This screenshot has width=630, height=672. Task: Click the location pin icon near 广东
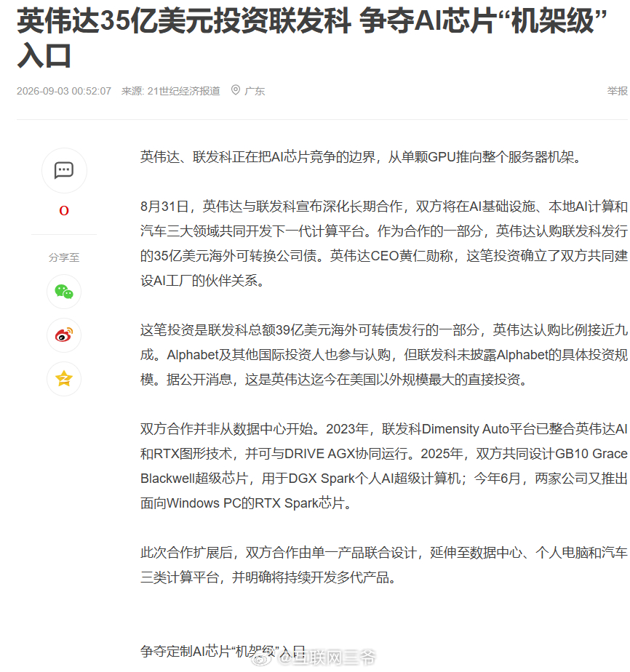[x=235, y=90]
